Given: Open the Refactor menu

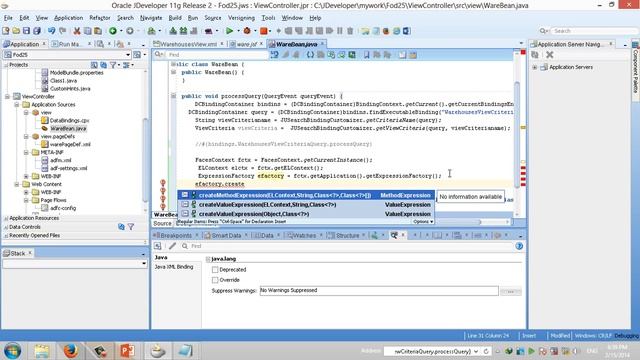Looking at the screenshot, I should point(100,18).
